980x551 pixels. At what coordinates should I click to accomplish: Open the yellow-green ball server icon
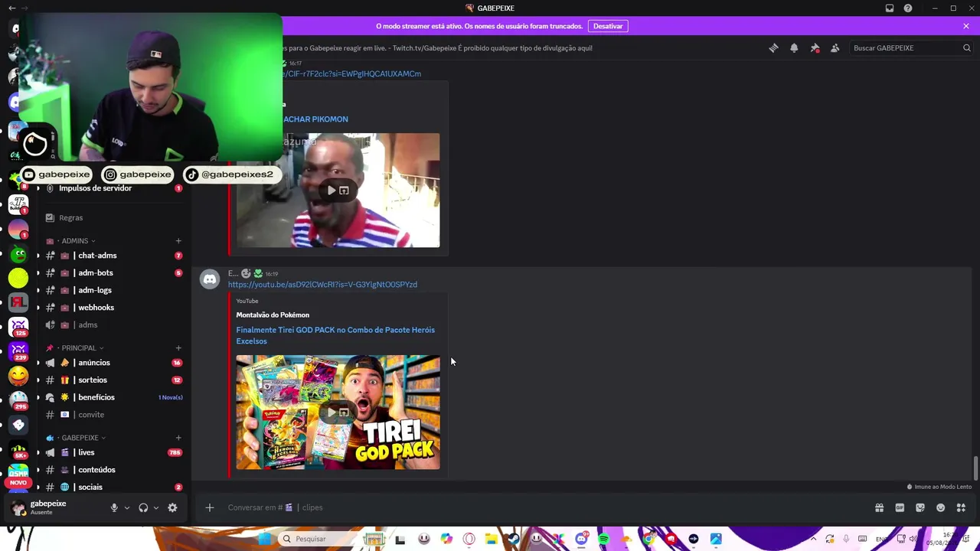coord(18,279)
